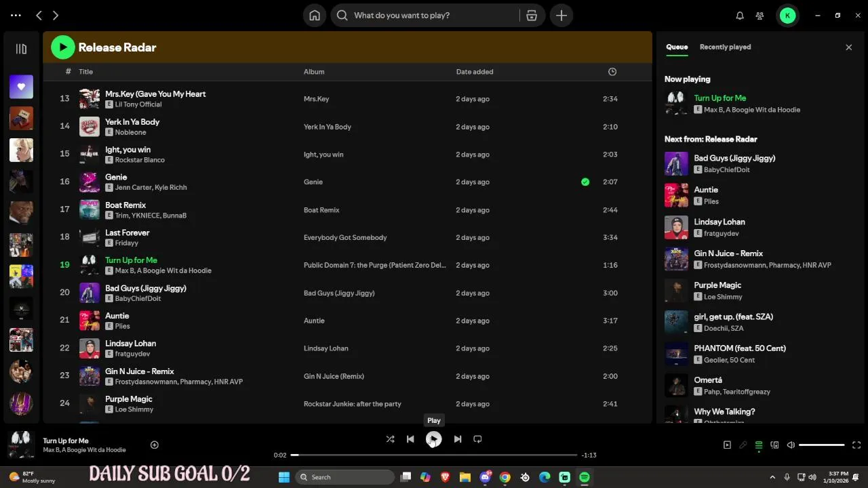Toggle Now Playing view icon
The width and height of the screenshot is (868, 488).
click(727, 445)
